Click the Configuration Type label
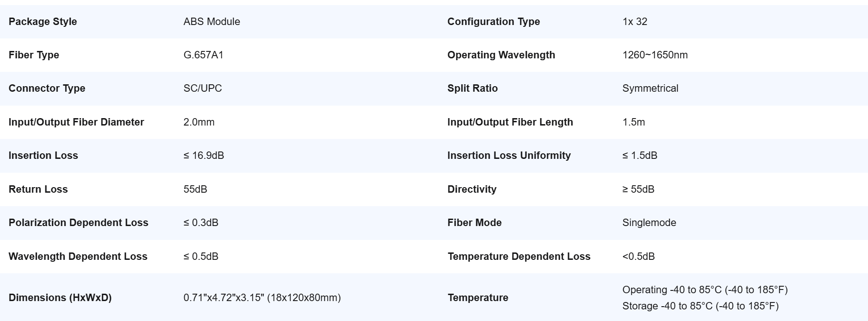Viewport: 868px width, 321px height. tap(493, 22)
